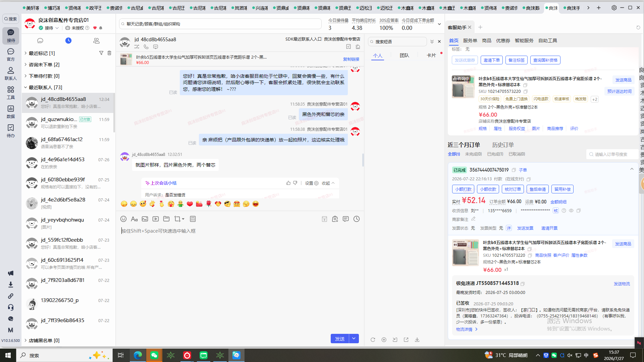644x362 pixels.
Task: Click the transfer conversation icon under customer name
Action: tap(137, 47)
